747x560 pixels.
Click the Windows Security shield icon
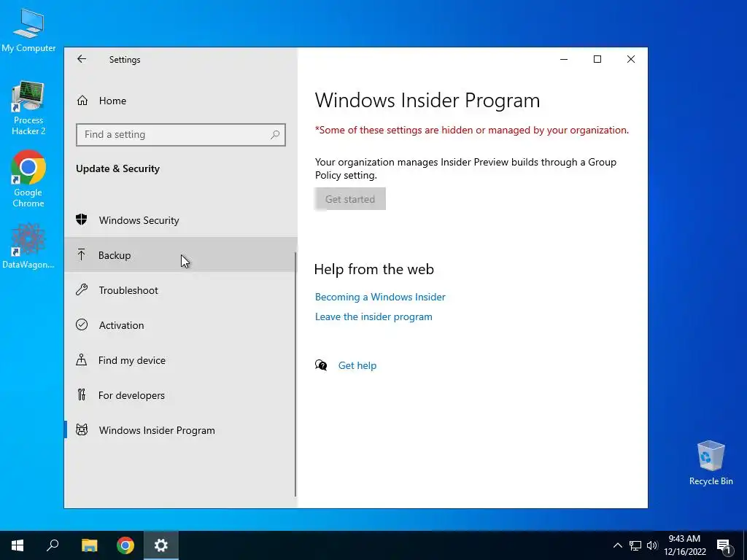[82, 219]
